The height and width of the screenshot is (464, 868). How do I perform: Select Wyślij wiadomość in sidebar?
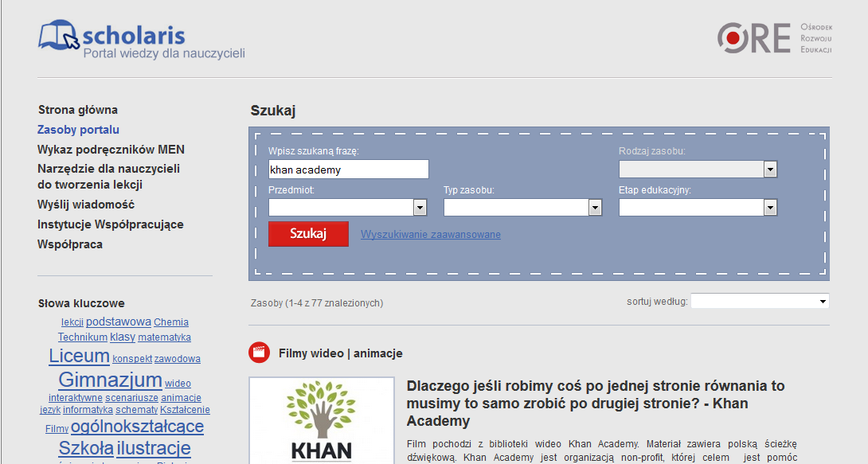[x=86, y=205]
